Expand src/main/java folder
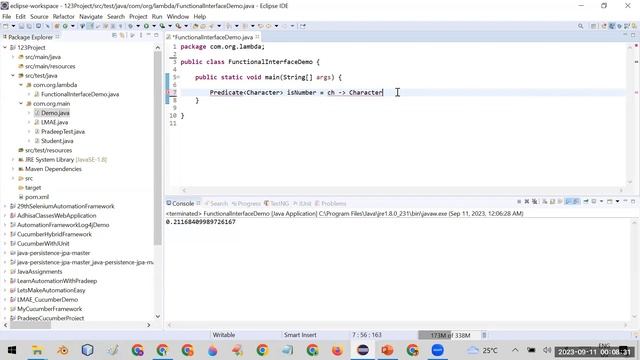 13,57
